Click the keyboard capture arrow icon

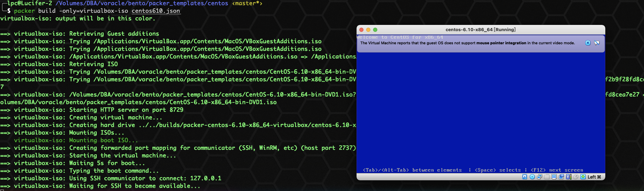(x=583, y=177)
